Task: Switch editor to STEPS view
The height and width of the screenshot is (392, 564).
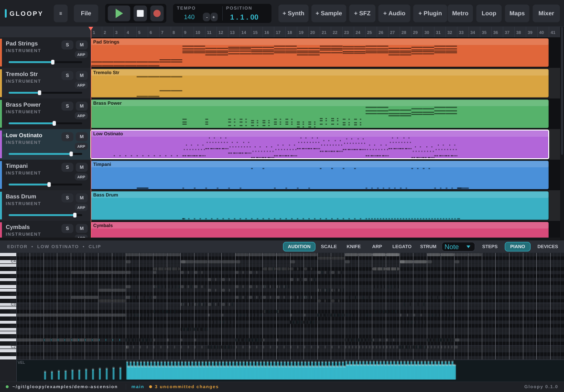Action: 489,246
